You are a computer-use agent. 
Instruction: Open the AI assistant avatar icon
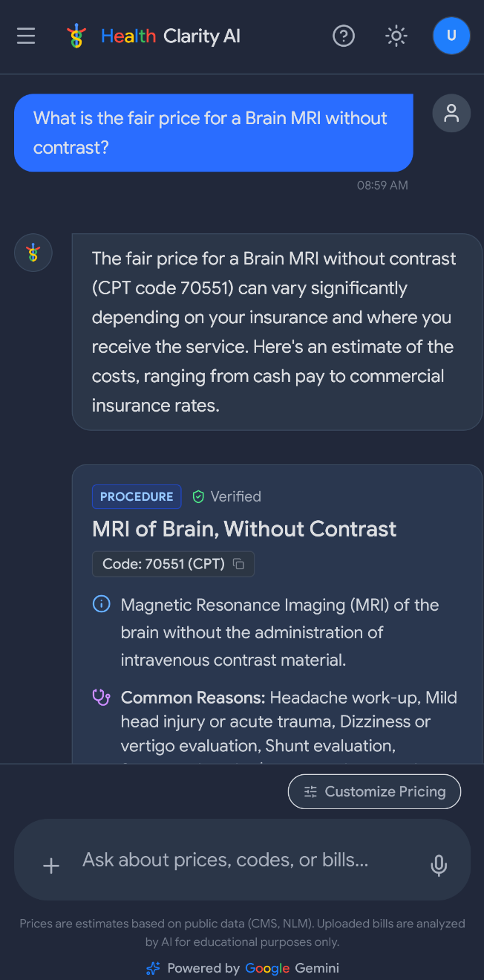click(33, 253)
